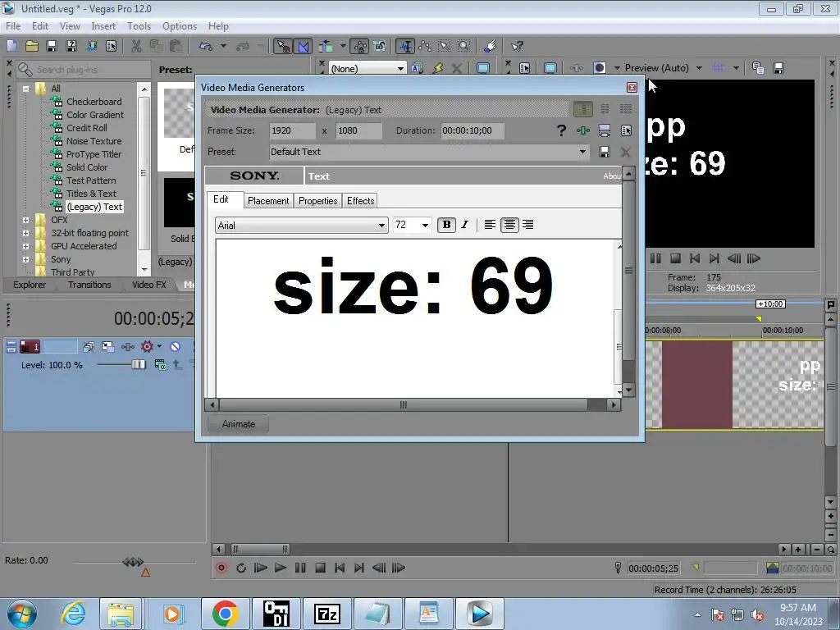
Task: Toggle Mute on video track 1
Action: [x=176, y=347]
